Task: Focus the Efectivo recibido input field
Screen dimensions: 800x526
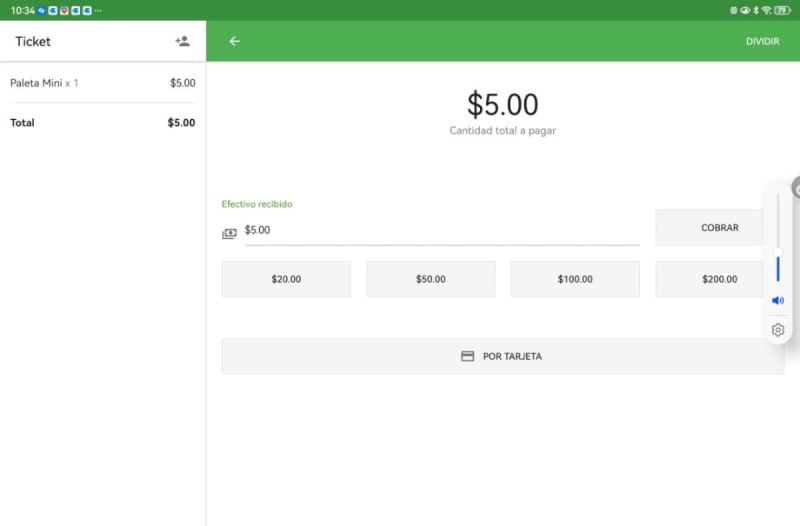Action: point(440,230)
